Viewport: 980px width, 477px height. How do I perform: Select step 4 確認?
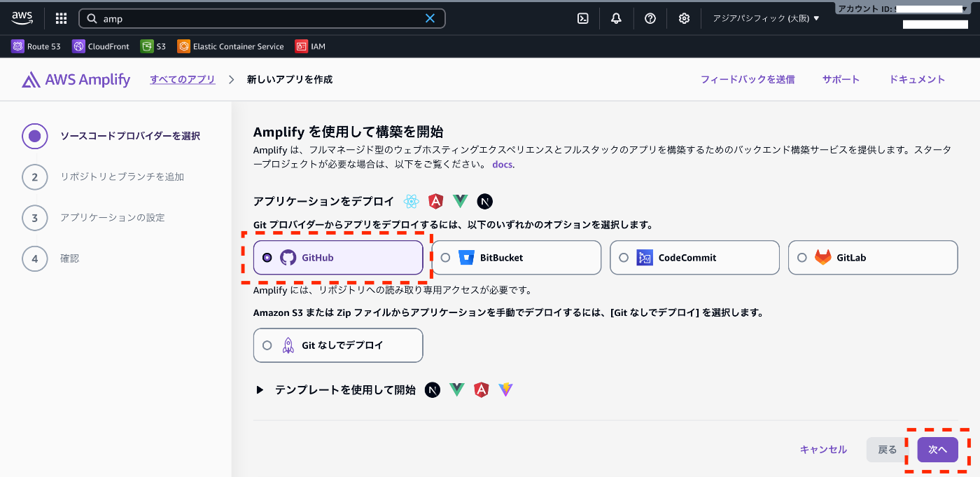click(x=51, y=258)
